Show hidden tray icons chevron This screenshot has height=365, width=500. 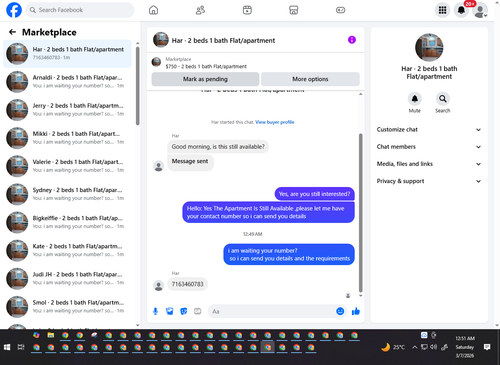(414, 347)
